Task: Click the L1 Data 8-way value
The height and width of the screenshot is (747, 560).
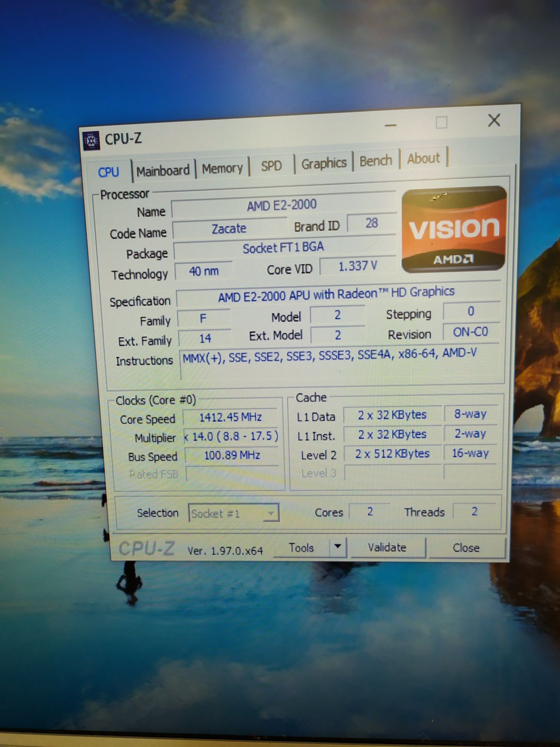Action: 470,414
